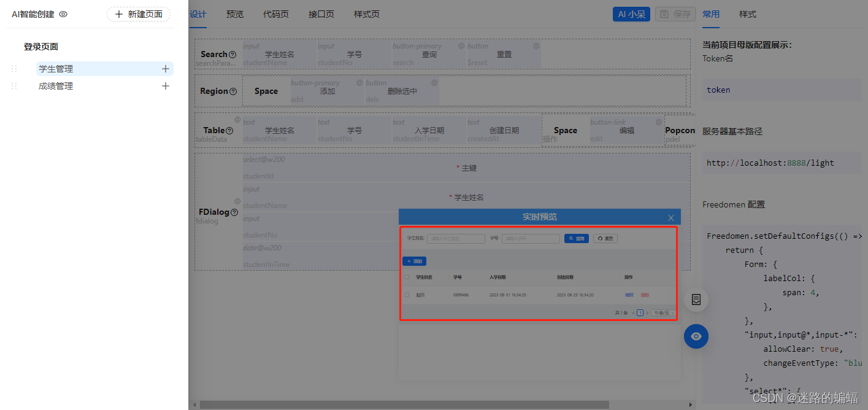The width and height of the screenshot is (868, 410).
Task: Go to previous page in preview pagination
Action: 633,313
